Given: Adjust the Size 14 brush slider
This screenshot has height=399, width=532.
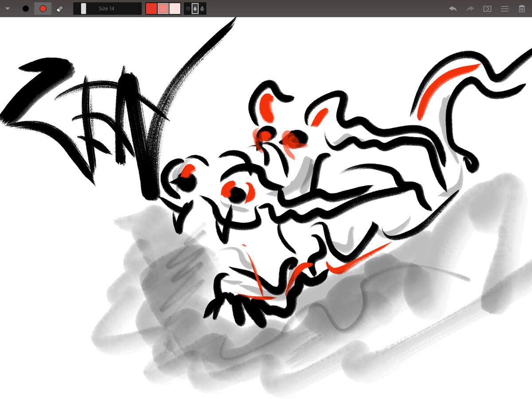Looking at the screenshot, I should point(107,8).
